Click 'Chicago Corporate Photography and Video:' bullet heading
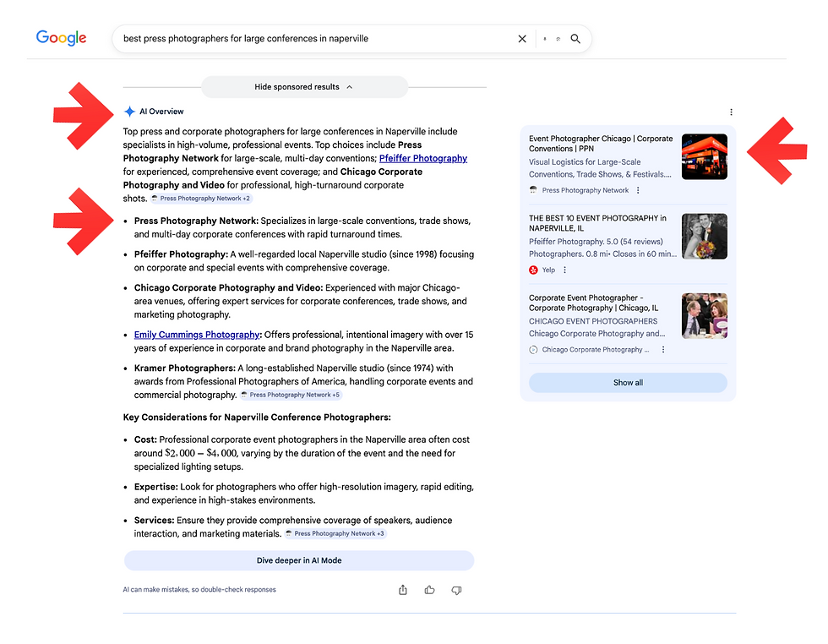This screenshot has width=828, height=644. [228, 288]
